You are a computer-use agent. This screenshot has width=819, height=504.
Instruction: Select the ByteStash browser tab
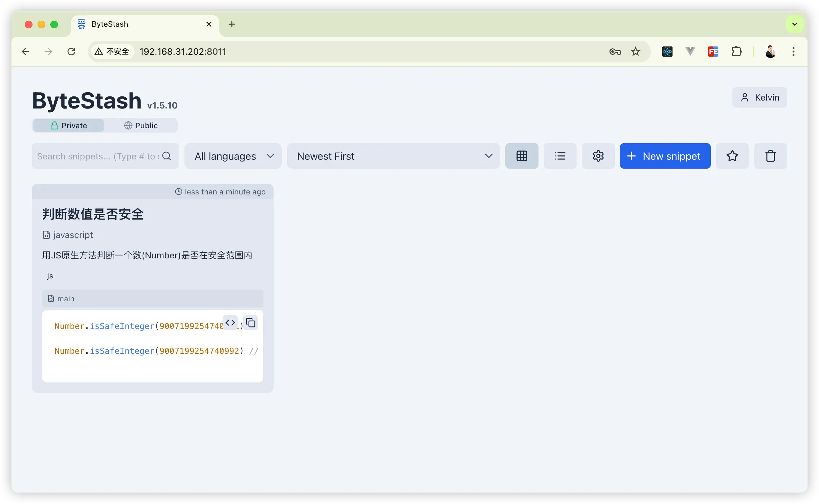145,24
